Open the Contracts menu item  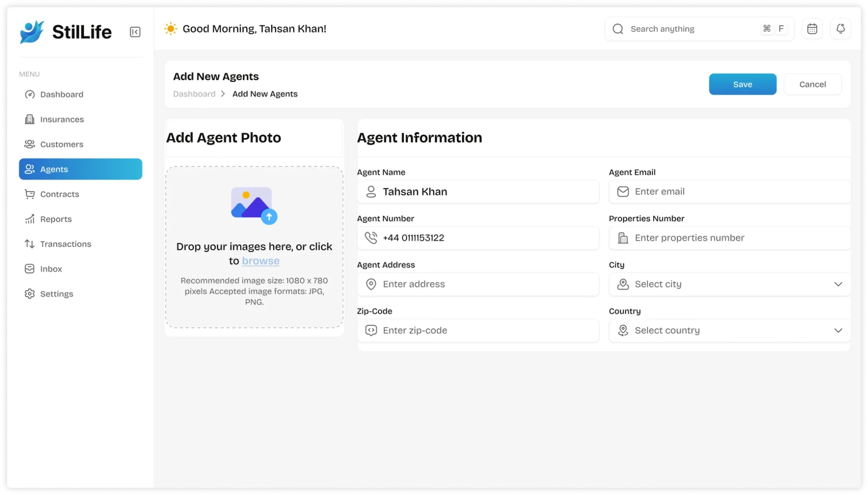59,194
